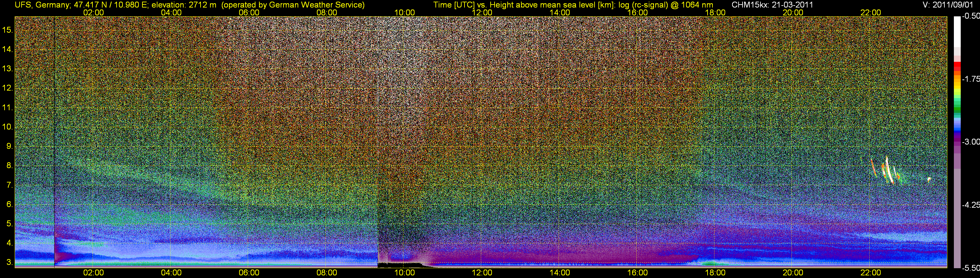This screenshot has width=980, height=278.
Task: Select the 10 km height axis label
Action: click(7, 127)
